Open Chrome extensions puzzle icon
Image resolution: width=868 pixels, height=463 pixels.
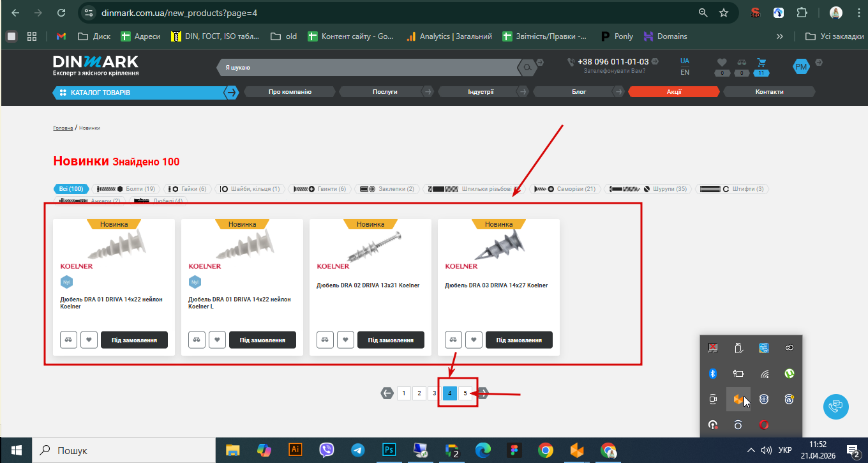coord(802,13)
